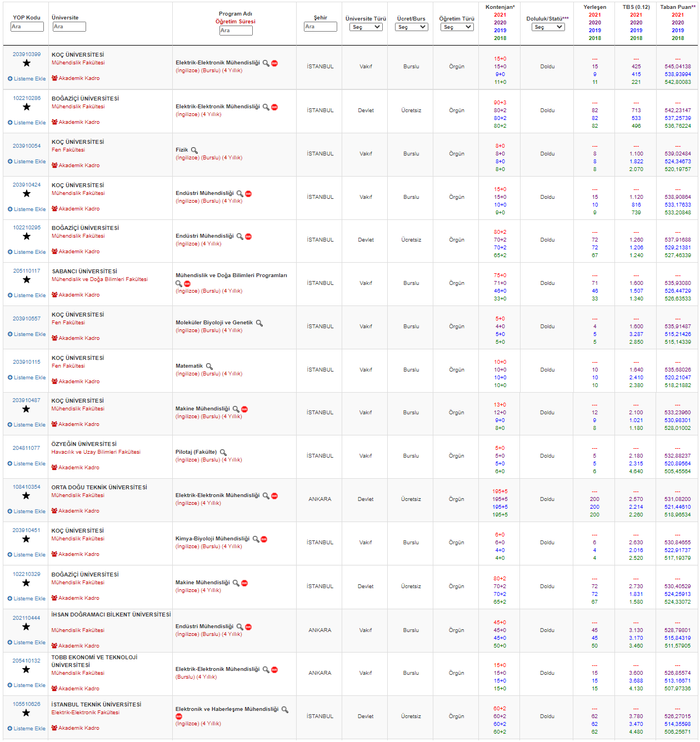
Task: Click Listeme Ekle for code 204811077
Action: click(27, 464)
